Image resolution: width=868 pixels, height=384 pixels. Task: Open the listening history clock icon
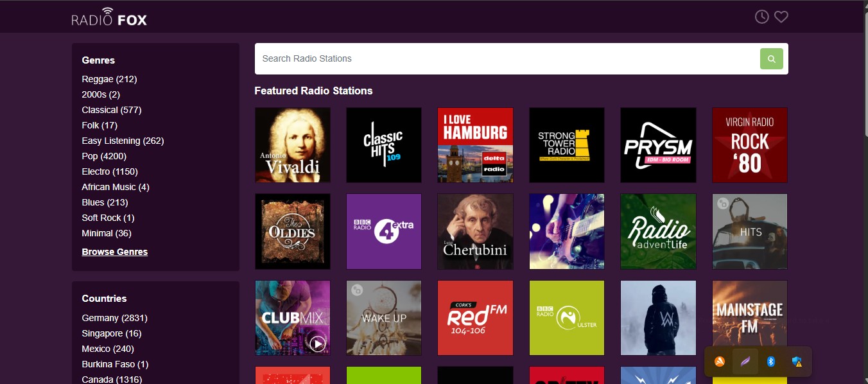click(x=761, y=17)
